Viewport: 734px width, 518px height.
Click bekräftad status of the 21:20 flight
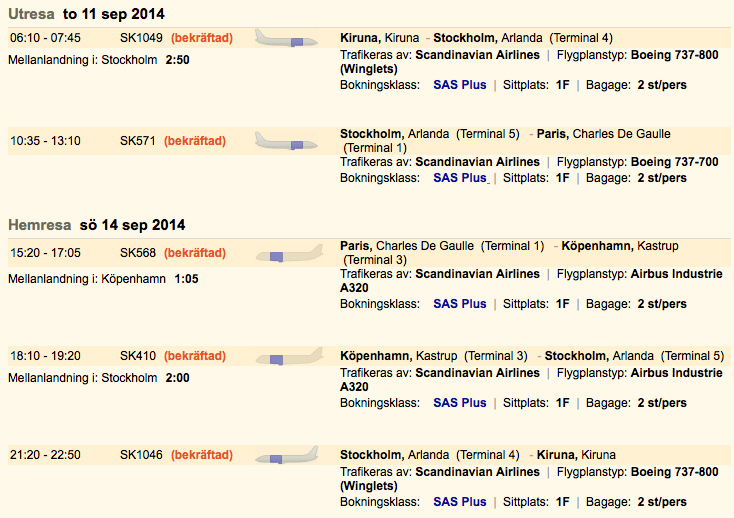click(202, 455)
